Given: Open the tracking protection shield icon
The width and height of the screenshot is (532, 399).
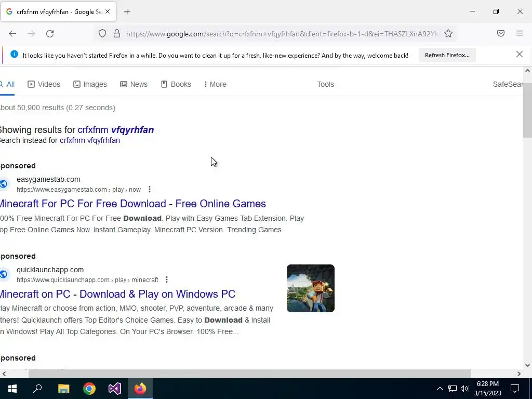Looking at the screenshot, I should click(102, 34).
